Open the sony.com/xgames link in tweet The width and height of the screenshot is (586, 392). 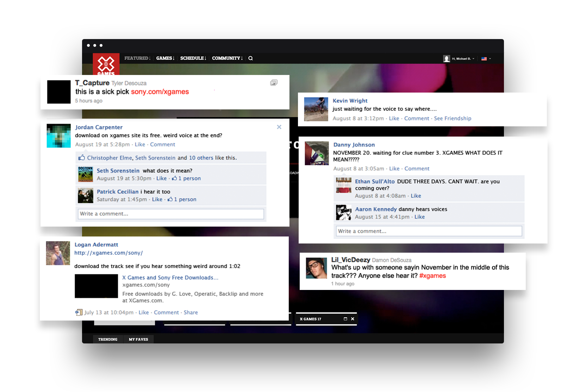[x=160, y=92]
